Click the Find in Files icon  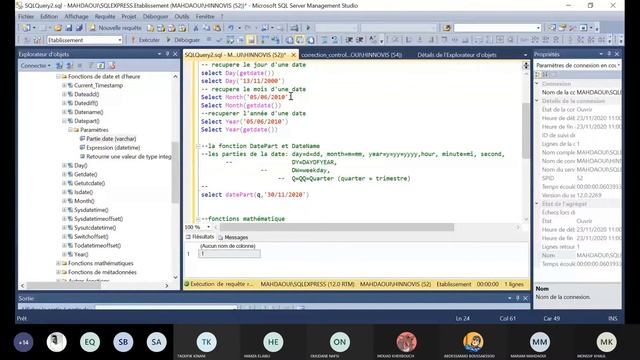(447, 28)
